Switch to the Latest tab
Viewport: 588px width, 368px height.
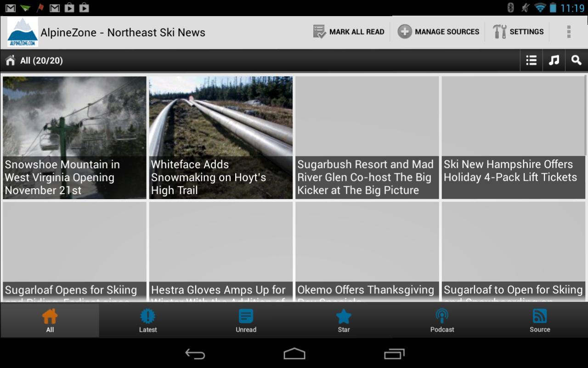(147, 320)
